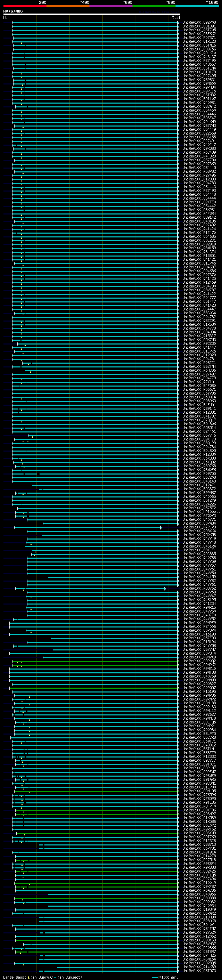Select label UniRef100_A9NK15
This screenshot has height=980, width=222.
pos(199,607)
